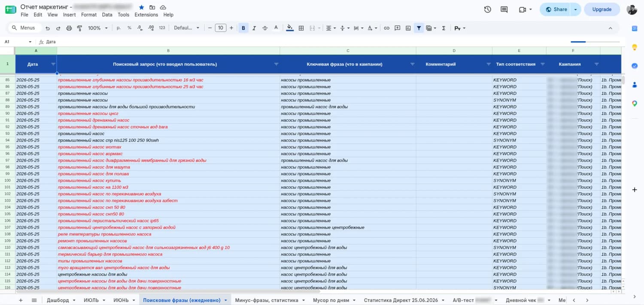Open the zoom level 100% dropdown
This screenshot has height=305, width=644.
97,28
